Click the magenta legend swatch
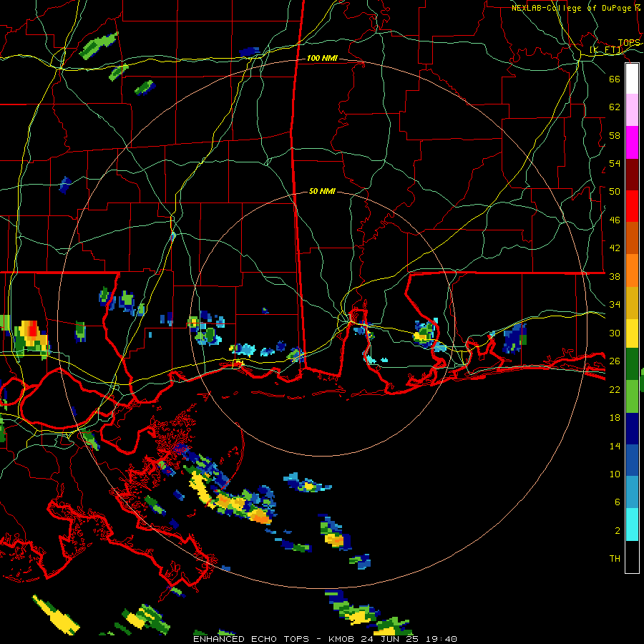This screenshot has height=644, width=644. click(632, 142)
